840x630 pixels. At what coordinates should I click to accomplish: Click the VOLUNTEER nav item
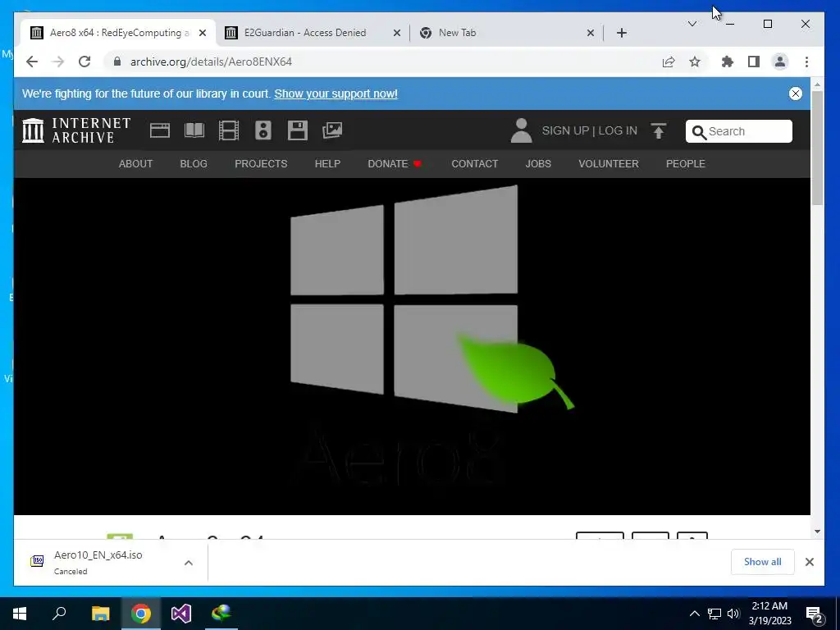[609, 164]
